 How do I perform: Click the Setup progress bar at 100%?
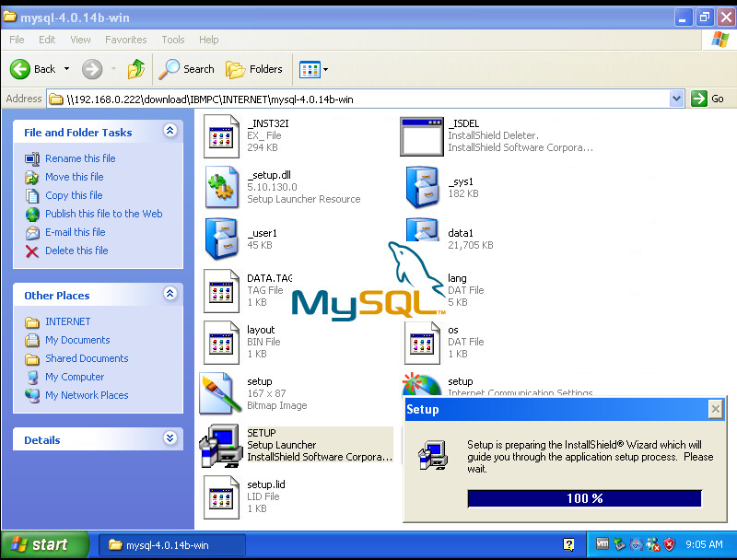tap(584, 498)
